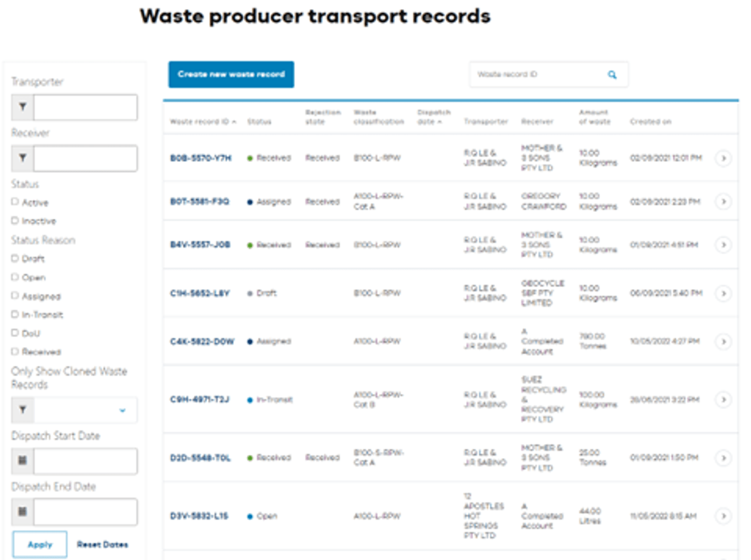Click the filter icon in Cloned Waste Records selector

point(21,410)
